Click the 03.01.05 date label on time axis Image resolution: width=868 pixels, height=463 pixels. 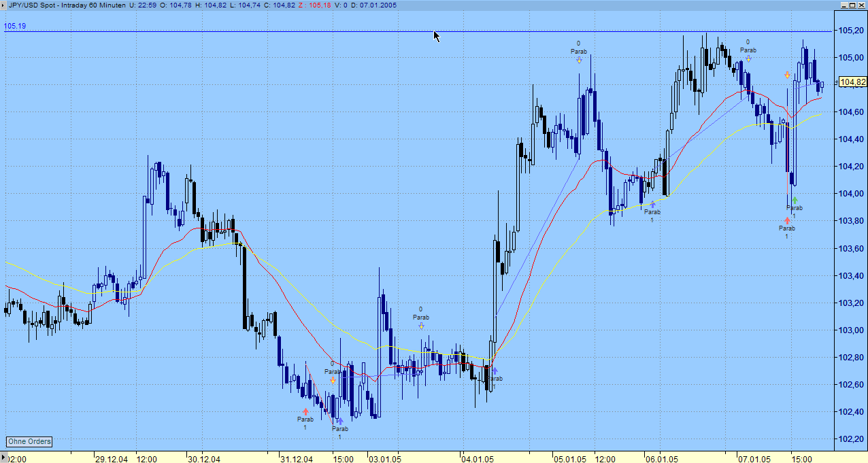(x=385, y=460)
